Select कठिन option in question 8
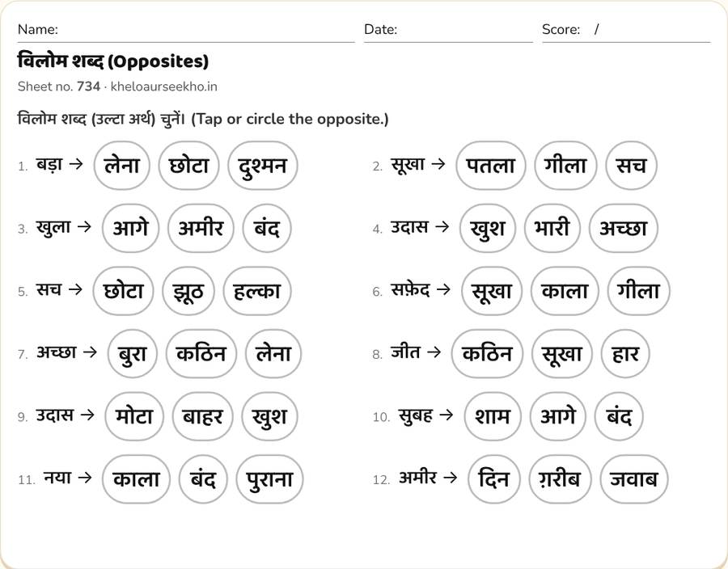Viewport: 728px width, 569px height. click(x=487, y=354)
